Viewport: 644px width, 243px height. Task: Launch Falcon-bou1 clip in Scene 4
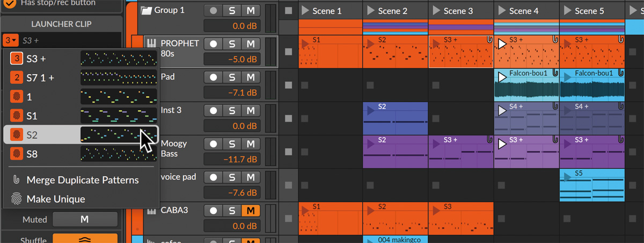tap(502, 77)
